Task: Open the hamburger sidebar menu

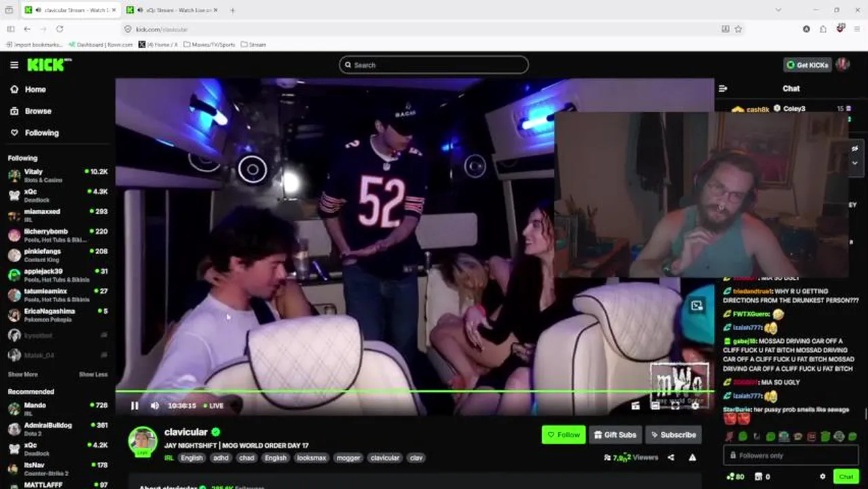Action: [14, 65]
